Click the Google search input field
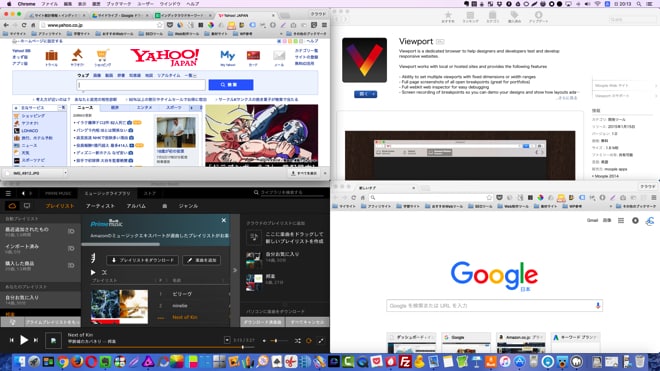Screen dimensions: 660x371 [x=494, y=306]
